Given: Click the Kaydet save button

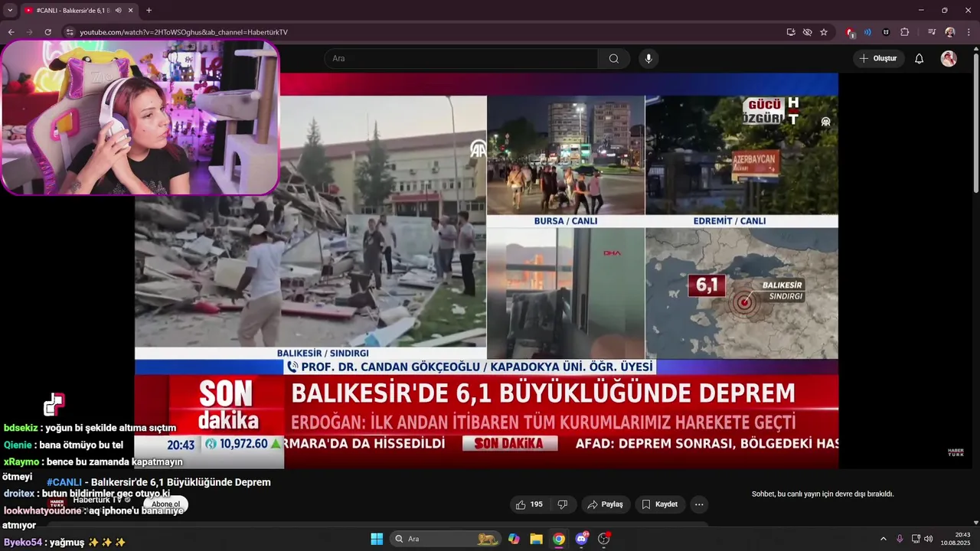Looking at the screenshot, I should pos(659,504).
